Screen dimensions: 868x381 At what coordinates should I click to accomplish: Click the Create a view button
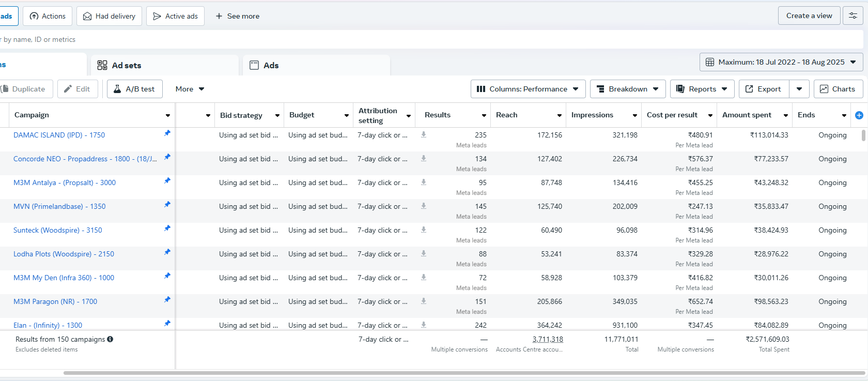coord(809,16)
